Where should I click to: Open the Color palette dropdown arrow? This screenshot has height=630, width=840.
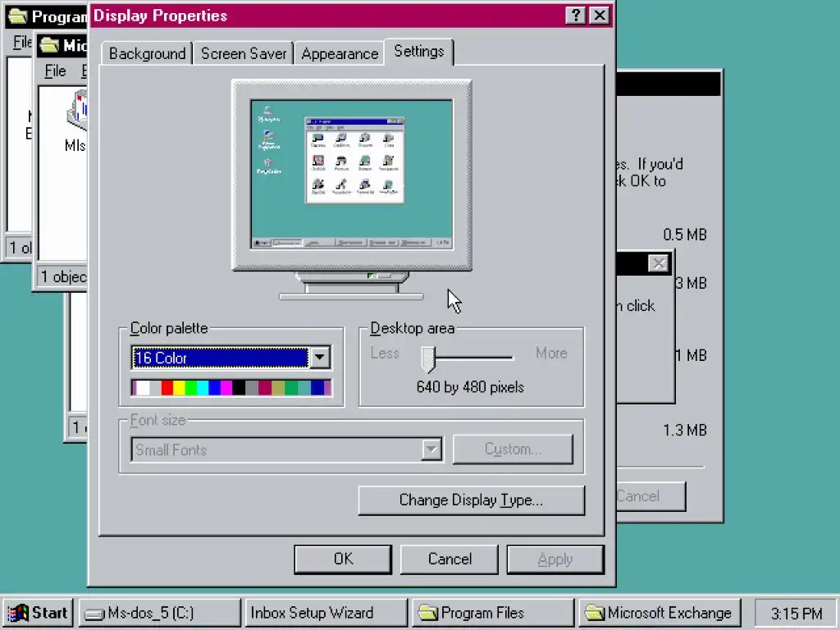(x=320, y=358)
